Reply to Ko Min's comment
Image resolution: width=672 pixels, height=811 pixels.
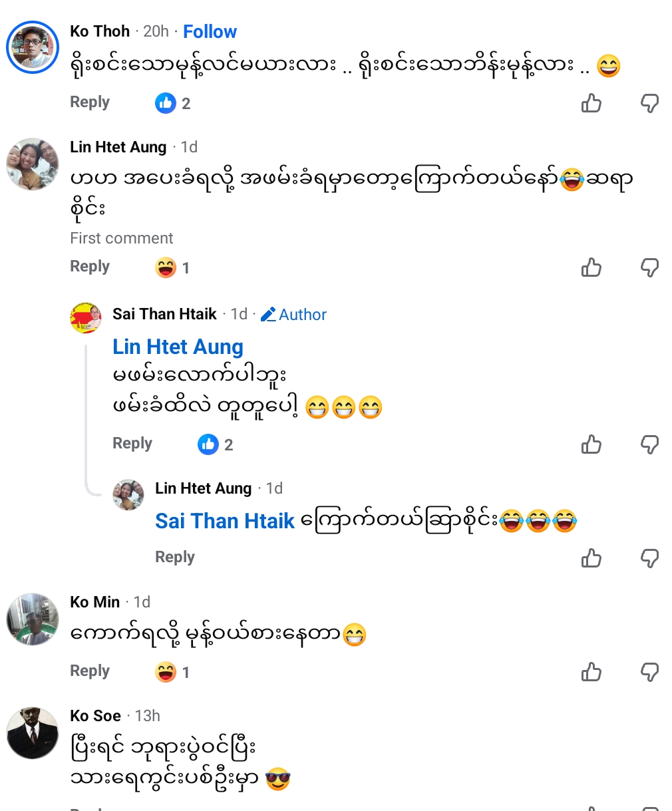pos(90,671)
